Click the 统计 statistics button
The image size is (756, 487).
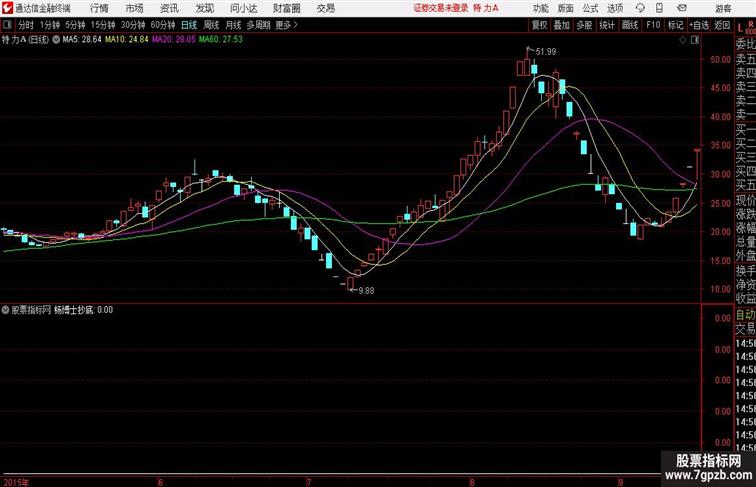607,25
